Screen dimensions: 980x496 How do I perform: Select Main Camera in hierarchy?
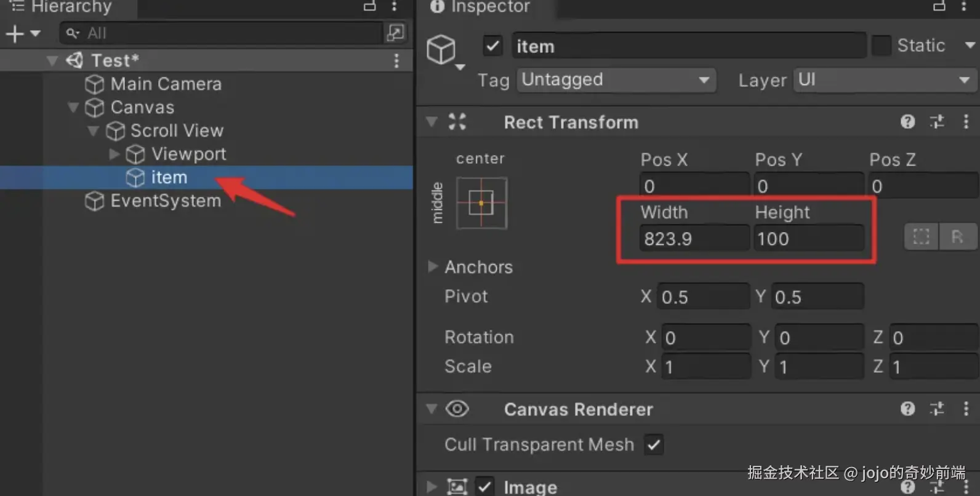click(x=166, y=84)
